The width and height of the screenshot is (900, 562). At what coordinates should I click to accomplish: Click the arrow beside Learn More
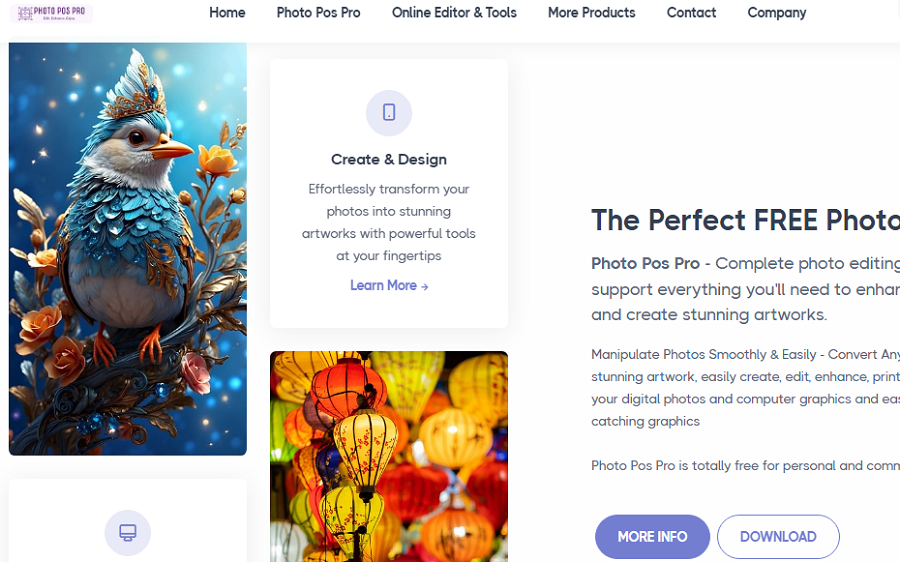click(424, 286)
